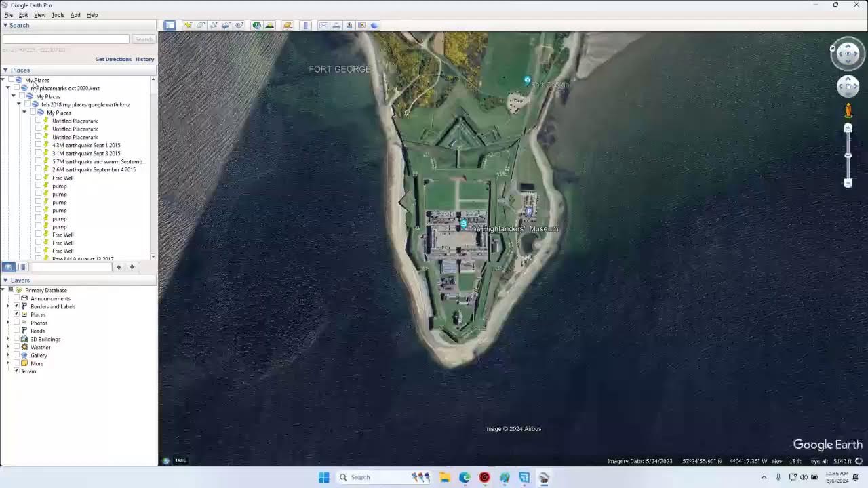Expand the Borders and Labels layer
The width and height of the screenshot is (868, 488).
point(7,306)
